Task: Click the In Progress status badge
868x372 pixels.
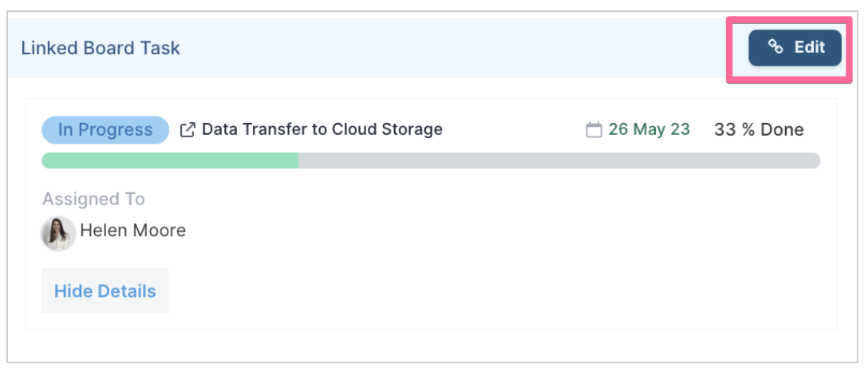Action: (x=105, y=130)
